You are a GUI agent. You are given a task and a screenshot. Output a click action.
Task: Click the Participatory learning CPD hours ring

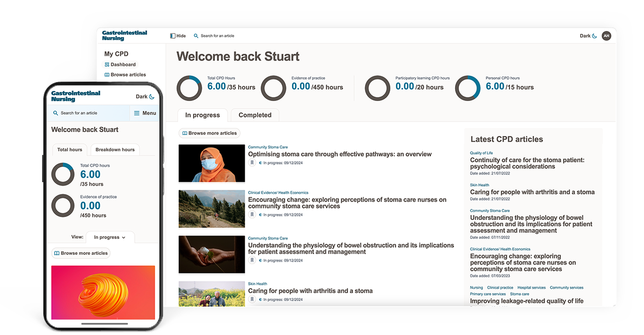pos(377,88)
